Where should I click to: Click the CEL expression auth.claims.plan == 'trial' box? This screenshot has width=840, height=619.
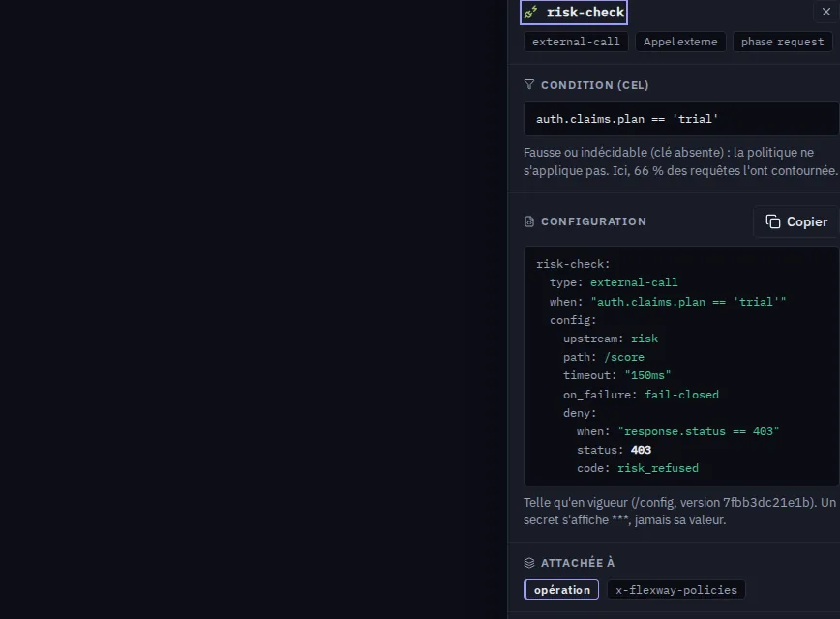coord(681,119)
